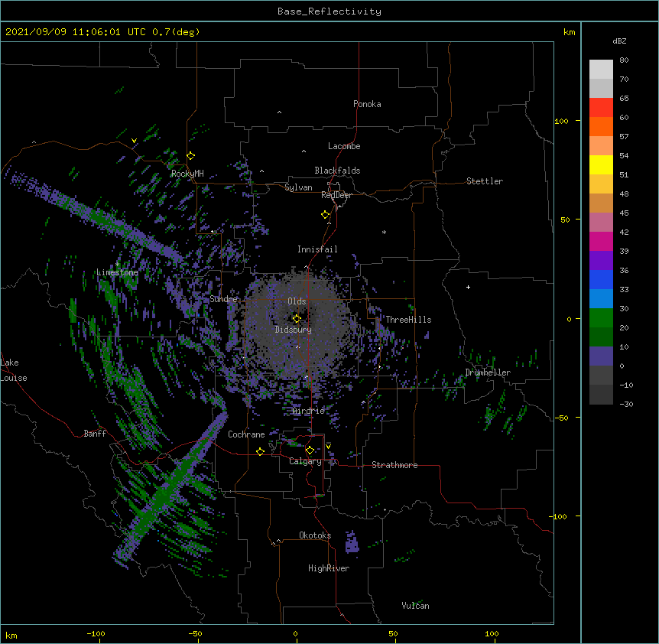Click the RedDeer city label
This screenshot has width=659, height=644.
coord(336,195)
